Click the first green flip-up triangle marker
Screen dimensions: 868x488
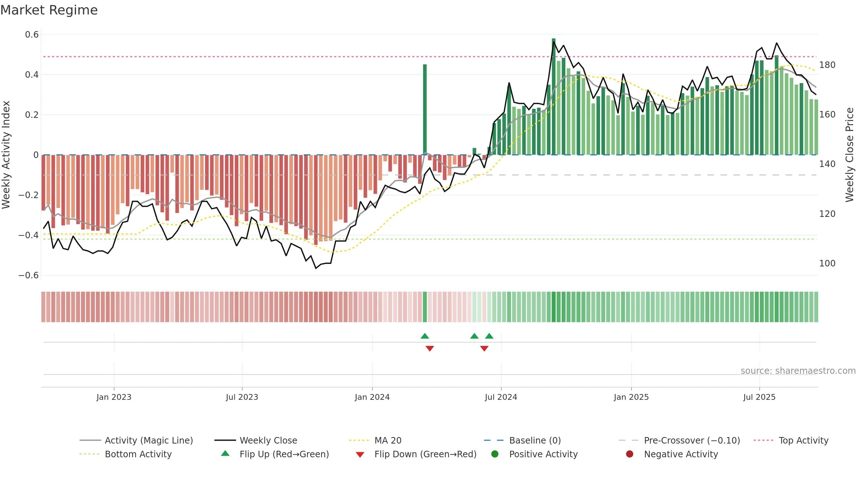[x=425, y=336]
